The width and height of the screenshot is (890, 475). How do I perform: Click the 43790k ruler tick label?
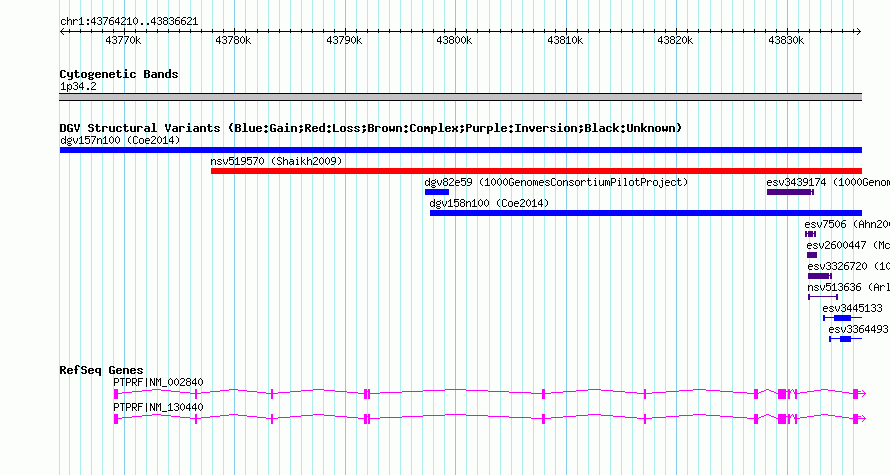[x=344, y=40]
